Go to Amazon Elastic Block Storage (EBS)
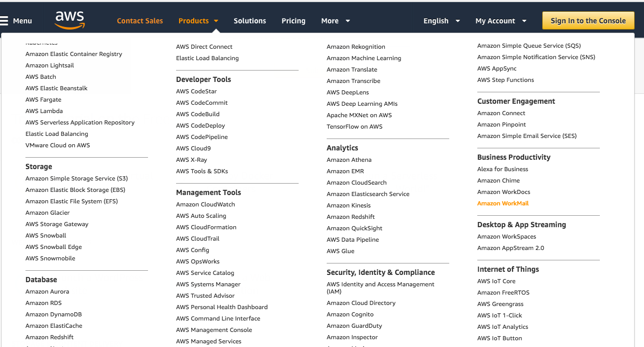The width and height of the screenshot is (644, 347). pyautogui.click(x=75, y=190)
